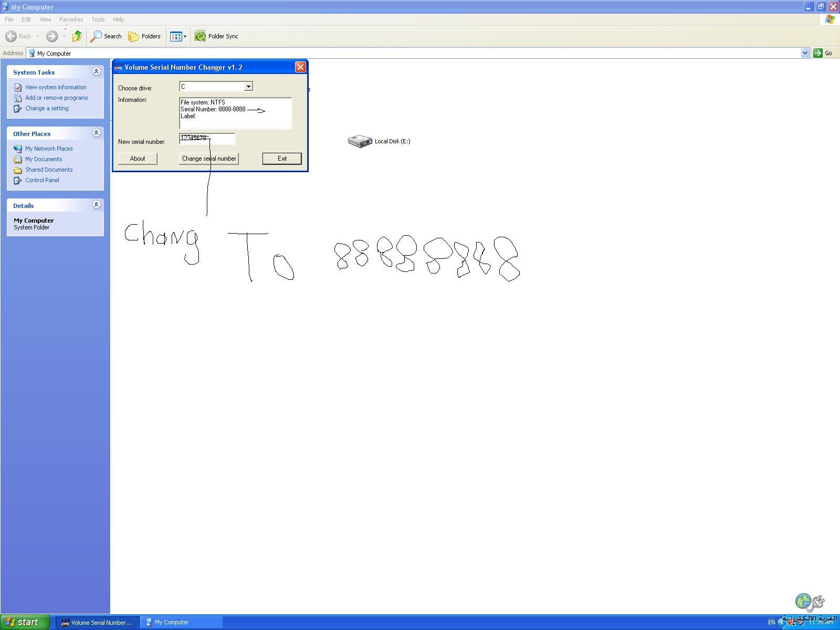Open the Favorites menu
840x630 pixels.
71,19
